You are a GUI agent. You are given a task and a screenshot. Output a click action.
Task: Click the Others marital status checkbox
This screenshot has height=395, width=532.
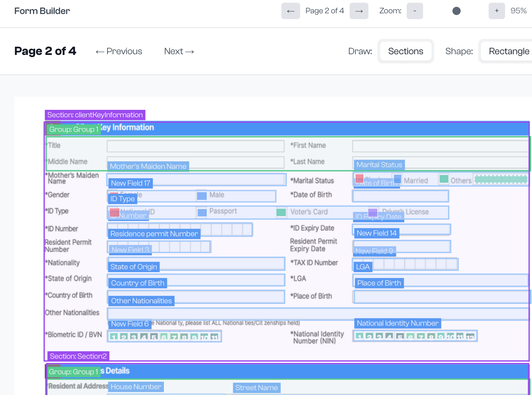[x=444, y=179]
